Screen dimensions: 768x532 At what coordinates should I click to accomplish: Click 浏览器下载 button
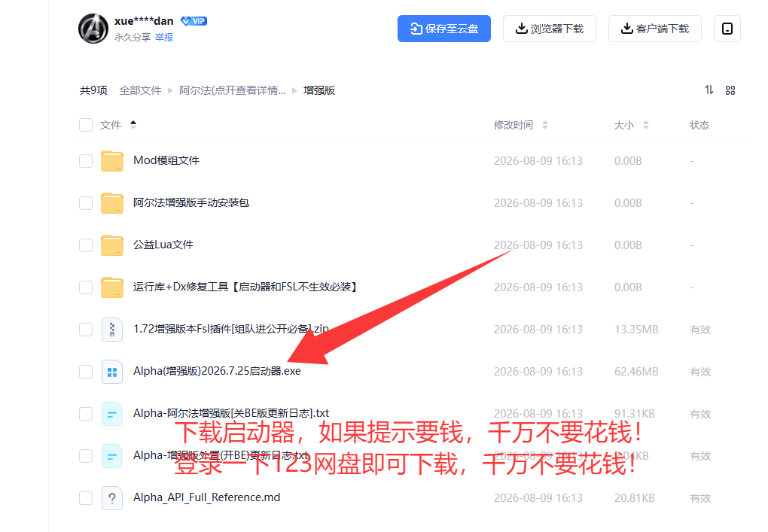549,29
